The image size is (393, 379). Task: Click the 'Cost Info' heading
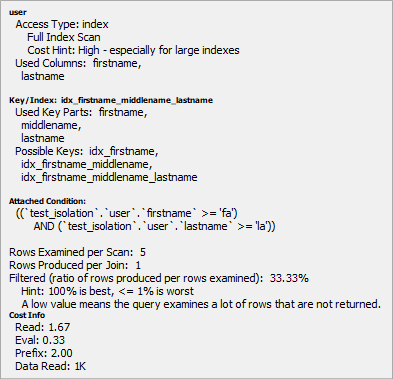[27, 315]
